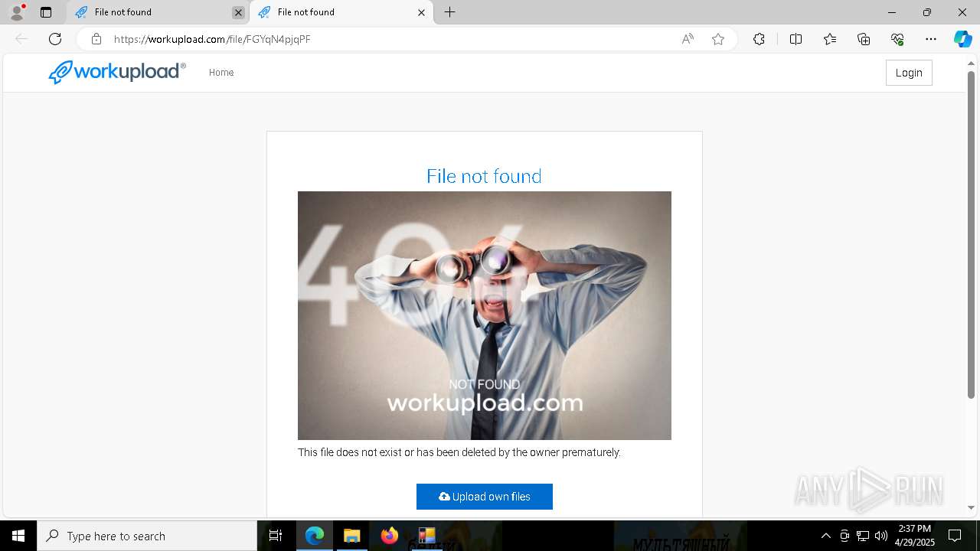This screenshot has width=980, height=551.
Task: Open Browser essentials
Action: coord(897,39)
